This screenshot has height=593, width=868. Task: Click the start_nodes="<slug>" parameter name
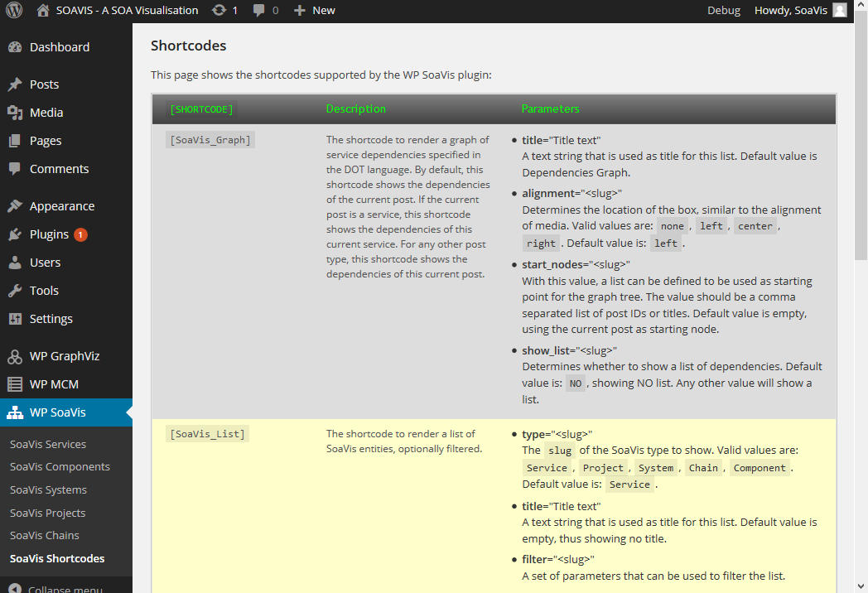point(576,265)
